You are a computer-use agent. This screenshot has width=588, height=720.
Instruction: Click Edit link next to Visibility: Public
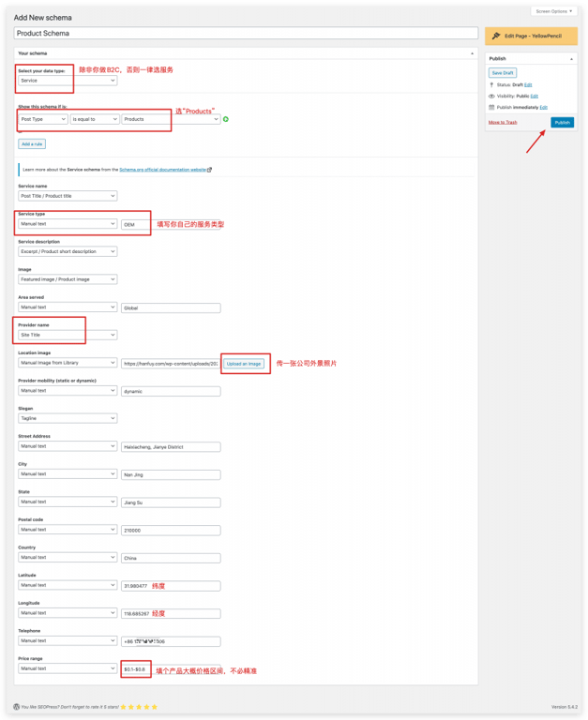[x=534, y=96]
